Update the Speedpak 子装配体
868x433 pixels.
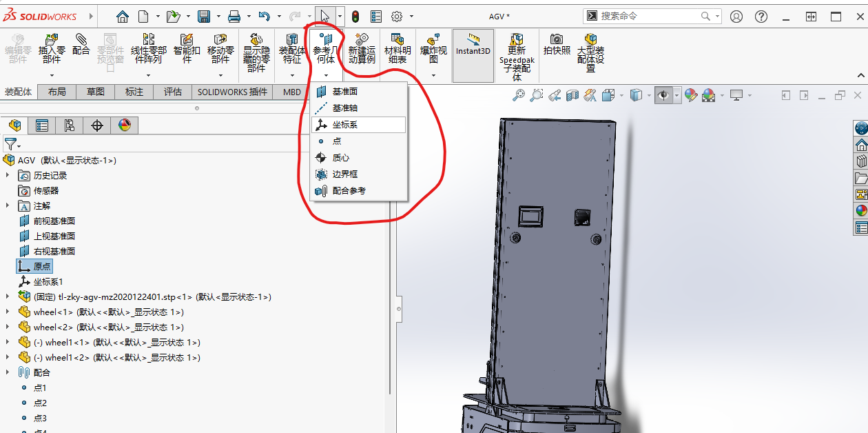click(x=516, y=48)
